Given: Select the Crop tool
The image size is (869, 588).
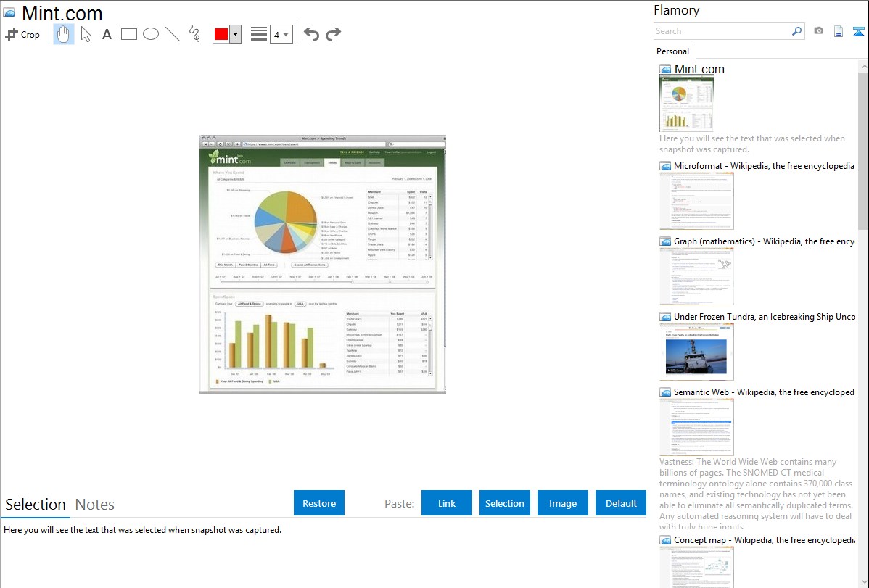Looking at the screenshot, I should [22, 34].
